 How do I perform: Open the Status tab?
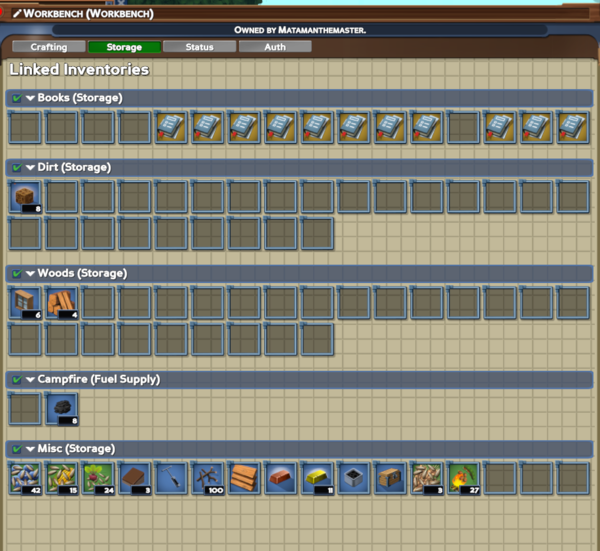click(199, 47)
